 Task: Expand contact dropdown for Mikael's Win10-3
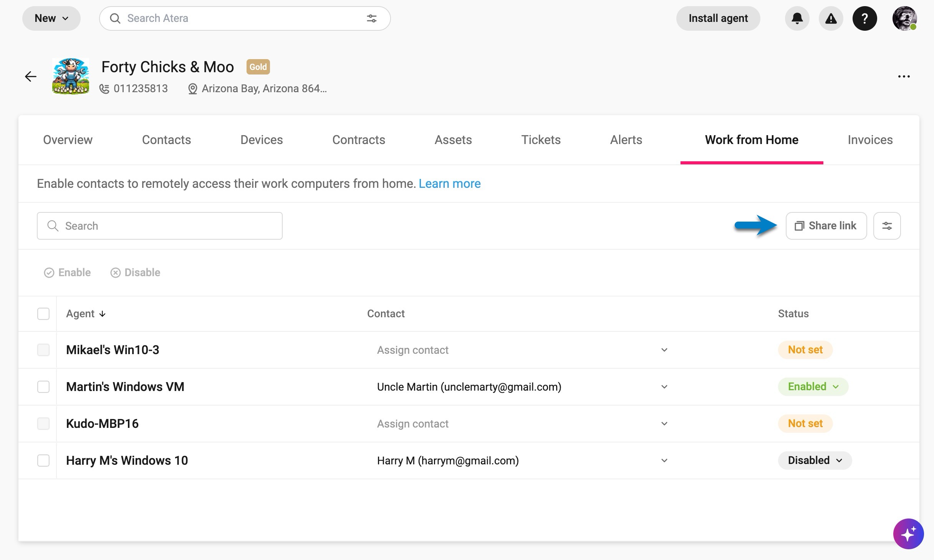[664, 350]
